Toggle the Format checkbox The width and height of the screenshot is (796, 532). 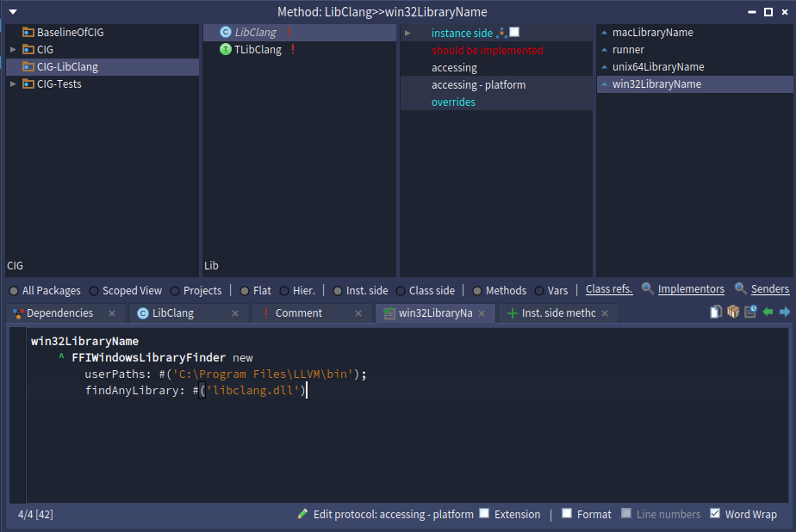tap(567, 514)
